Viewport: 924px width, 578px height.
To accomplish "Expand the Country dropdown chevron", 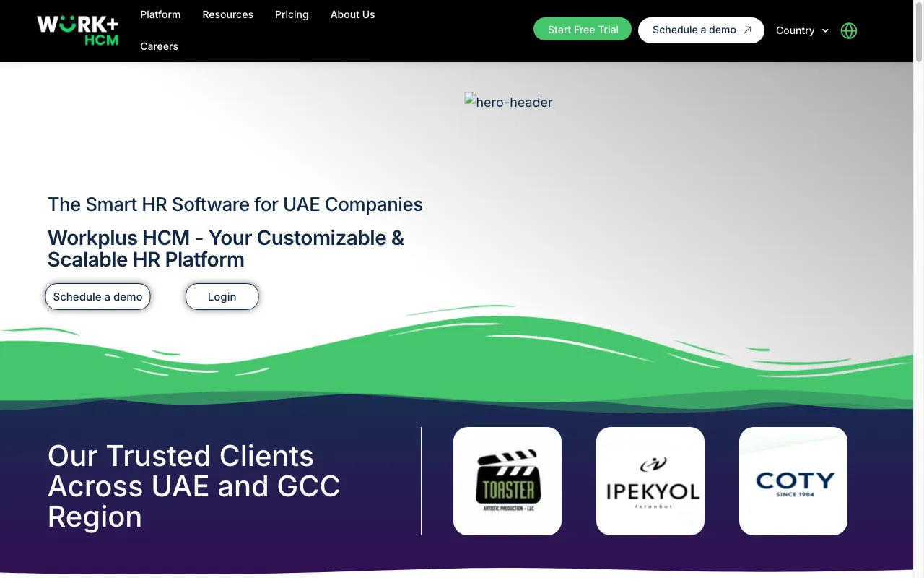I will pyautogui.click(x=825, y=30).
